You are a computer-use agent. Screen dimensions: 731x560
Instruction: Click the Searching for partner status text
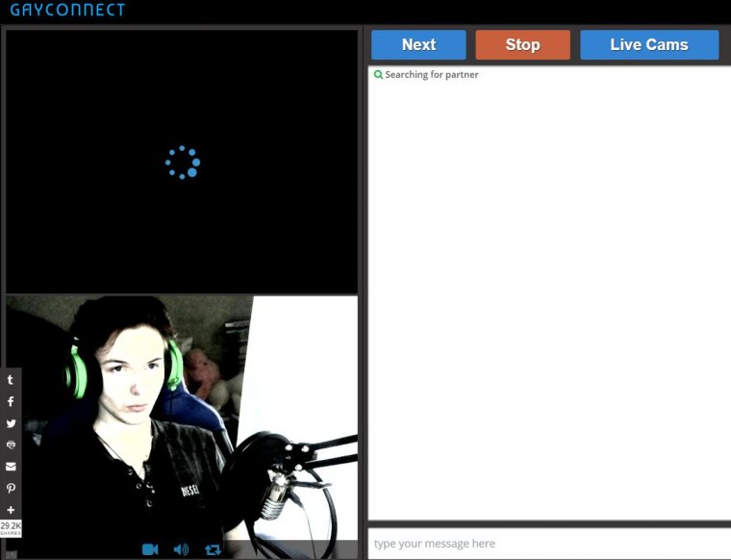click(431, 75)
